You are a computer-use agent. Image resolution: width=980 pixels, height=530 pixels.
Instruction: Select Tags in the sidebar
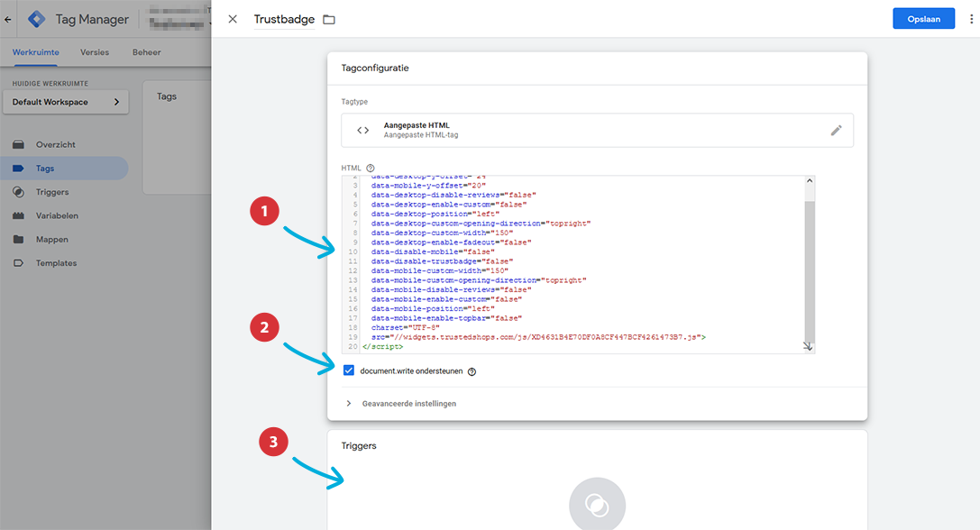point(64,169)
